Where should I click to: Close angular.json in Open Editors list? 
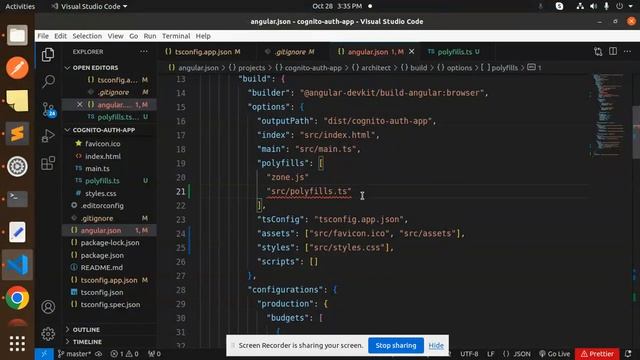[80, 104]
